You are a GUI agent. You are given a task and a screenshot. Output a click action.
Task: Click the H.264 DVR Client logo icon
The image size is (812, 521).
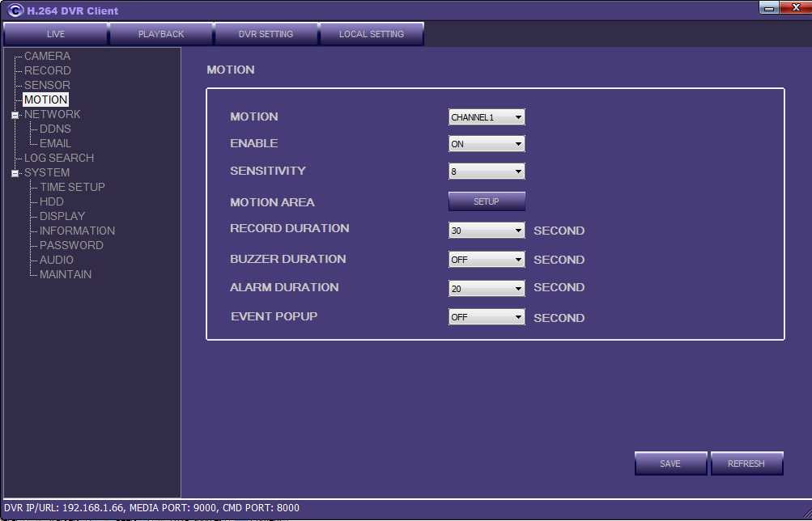(15, 11)
